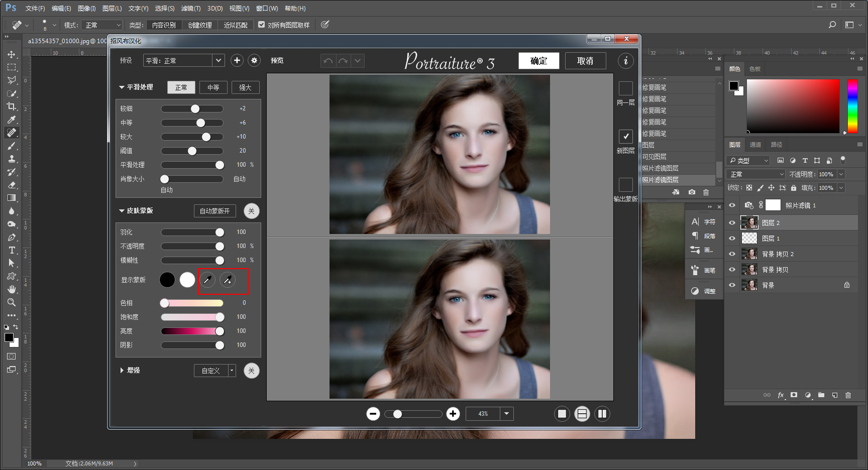Click the hue slider in skin mask
This screenshot has width=868, height=470.
[192, 303]
